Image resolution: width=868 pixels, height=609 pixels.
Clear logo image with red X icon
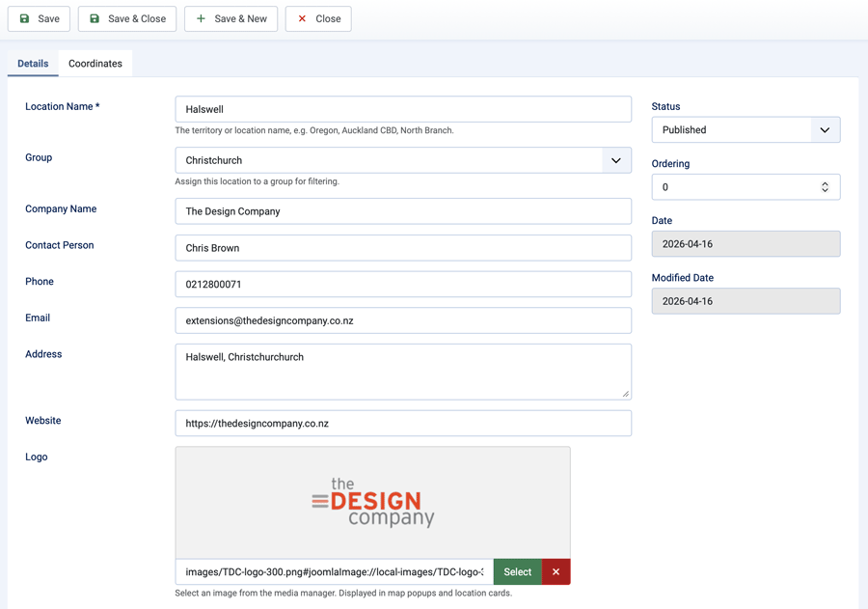(556, 572)
